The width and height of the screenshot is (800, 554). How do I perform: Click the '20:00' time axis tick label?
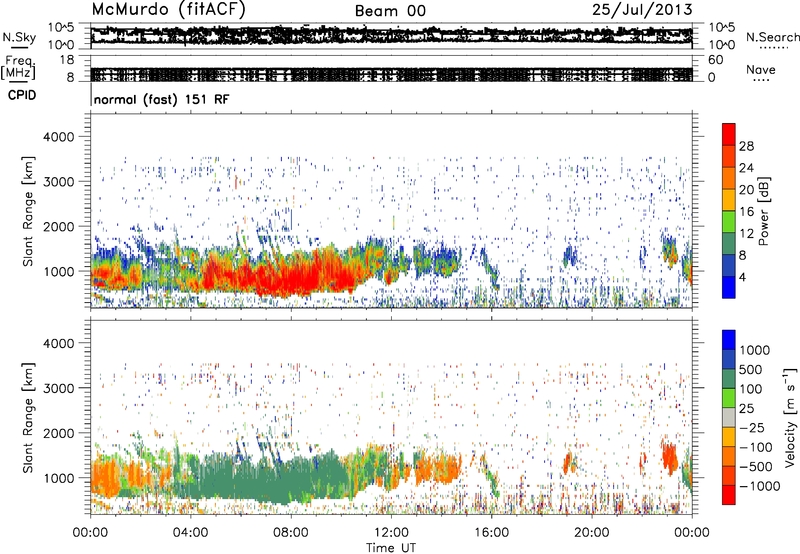[x=592, y=533]
